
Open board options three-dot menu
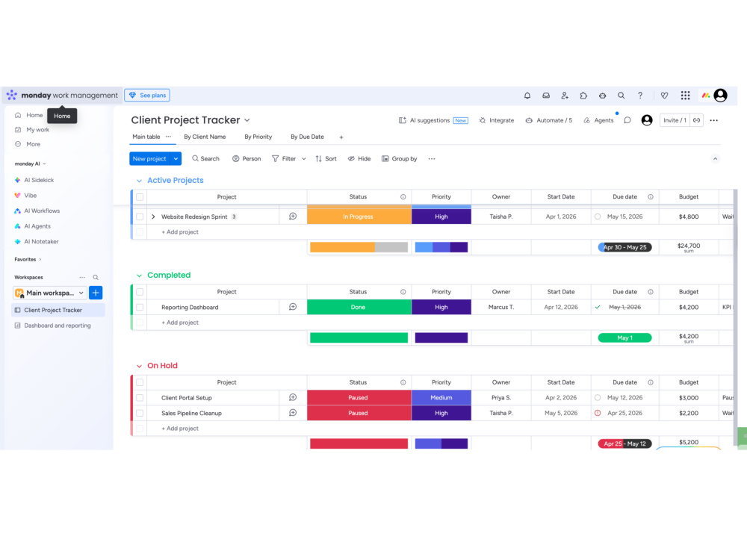pyautogui.click(x=713, y=120)
